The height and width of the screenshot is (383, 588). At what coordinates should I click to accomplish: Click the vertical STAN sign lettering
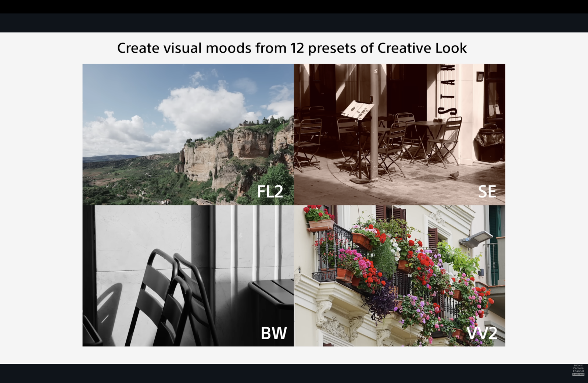point(447,89)
